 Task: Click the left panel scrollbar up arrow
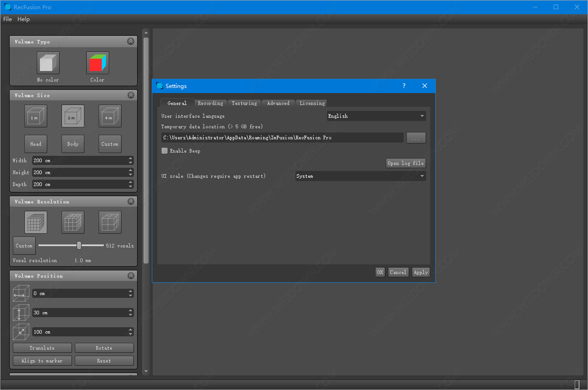click(146, 33)
